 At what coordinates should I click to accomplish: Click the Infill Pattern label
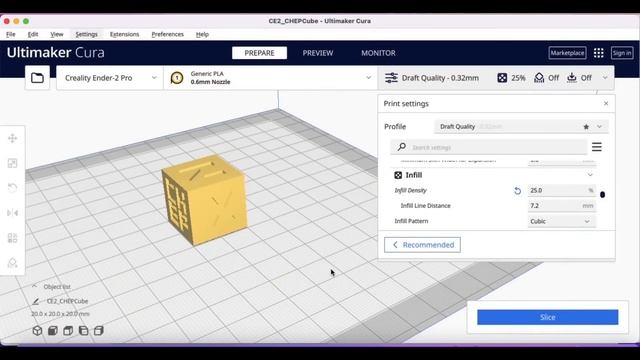[411, 221]
